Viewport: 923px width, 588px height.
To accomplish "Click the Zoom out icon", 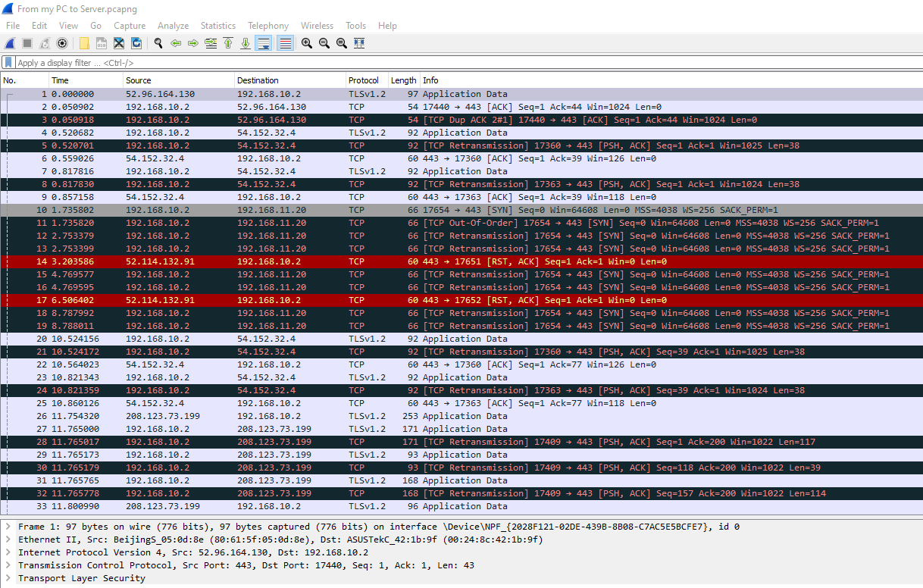I will click(x=324, y=43).
